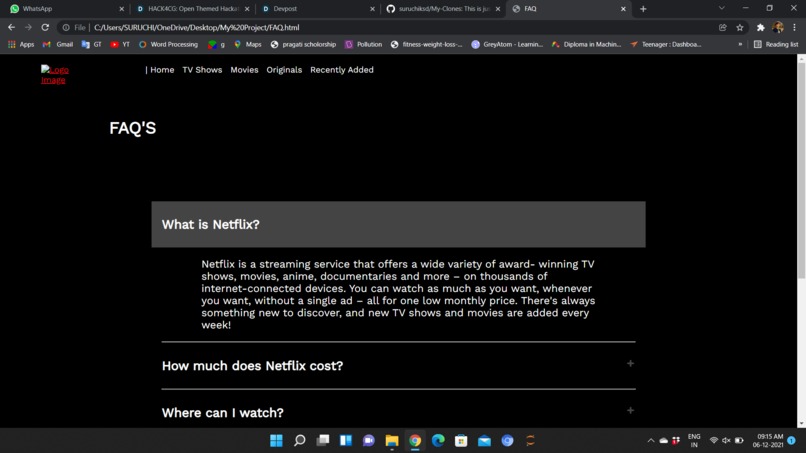Open the Windows Start menu

276,441
